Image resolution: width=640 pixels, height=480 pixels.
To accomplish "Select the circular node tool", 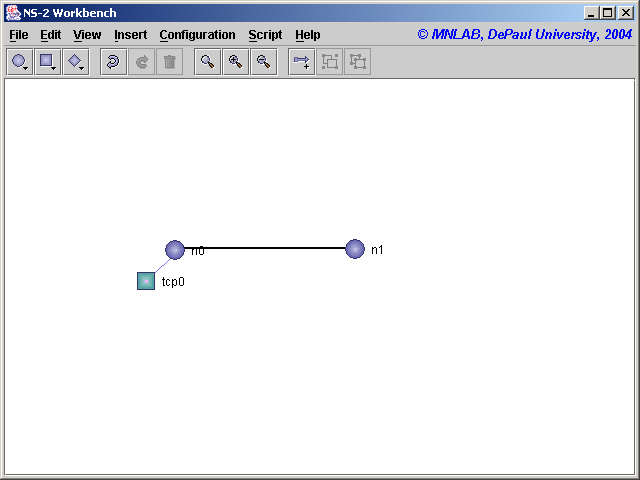I will click(x=20, y=62).
